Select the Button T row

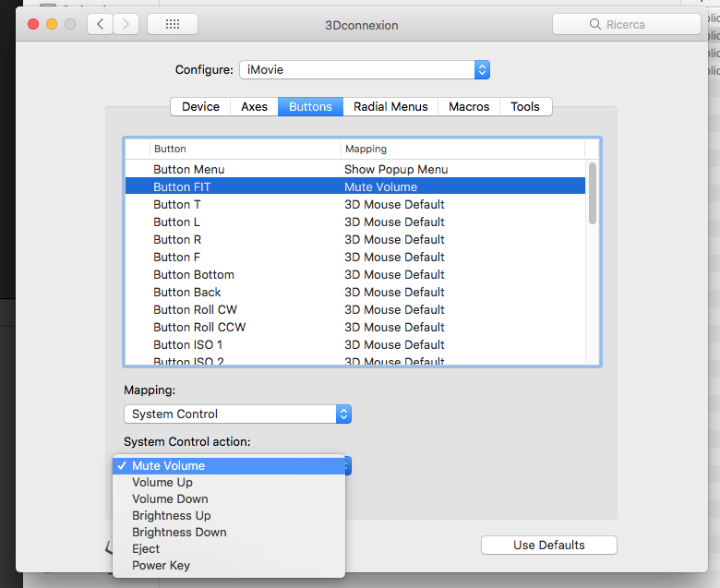coord(355,204)
